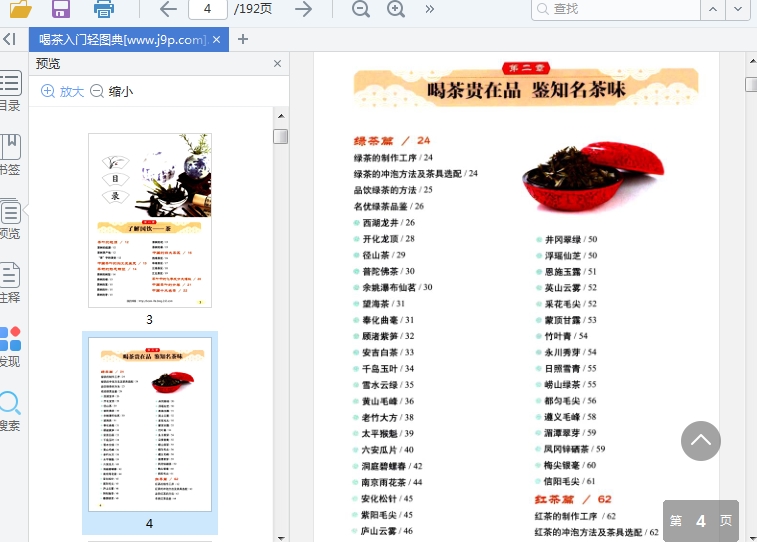
Task: Click the 第 4 页 page indicator
Action: tap(701, 521)
